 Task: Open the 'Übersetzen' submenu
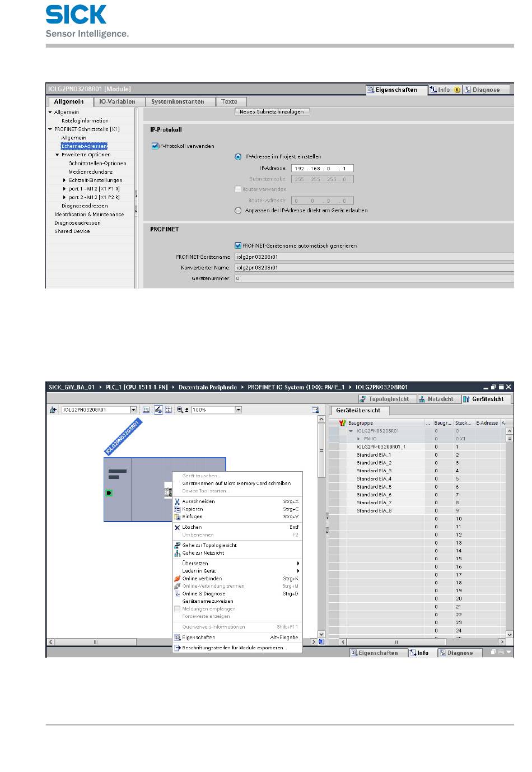tap(237, 564)
